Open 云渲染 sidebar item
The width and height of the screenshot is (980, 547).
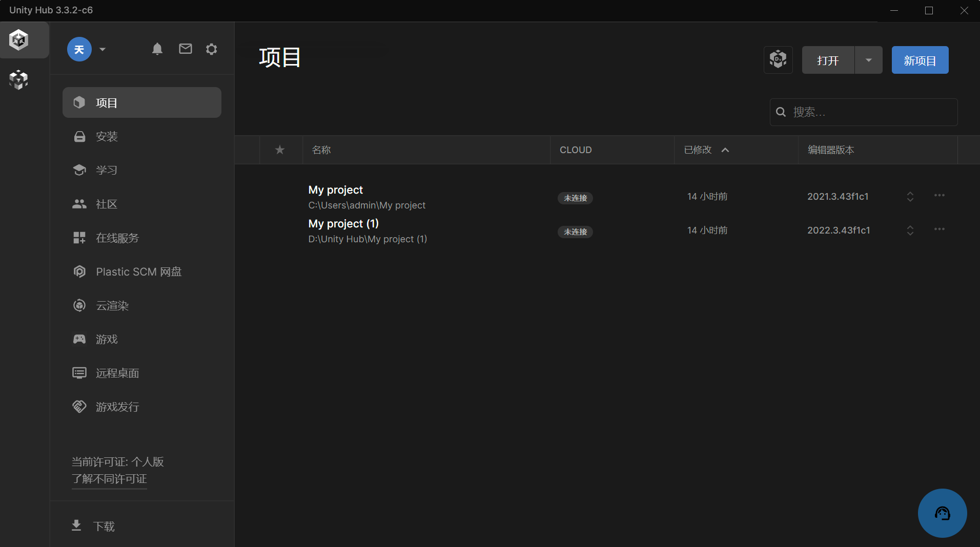[x=142, y=305]
